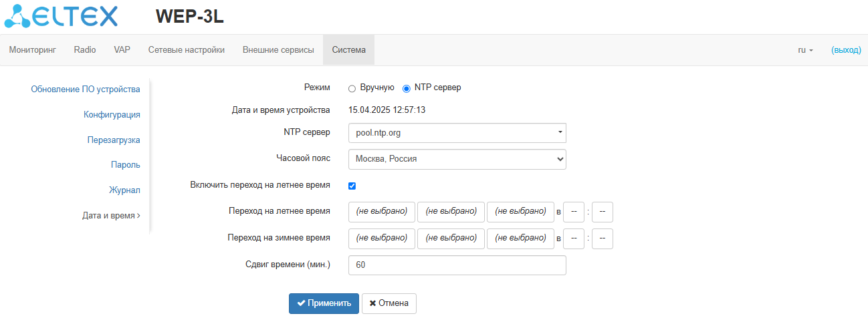Open the Журнал sidebar page
The width and height of the screenshot is (868, 326).
pyautogui.click(x=124, y=190)
